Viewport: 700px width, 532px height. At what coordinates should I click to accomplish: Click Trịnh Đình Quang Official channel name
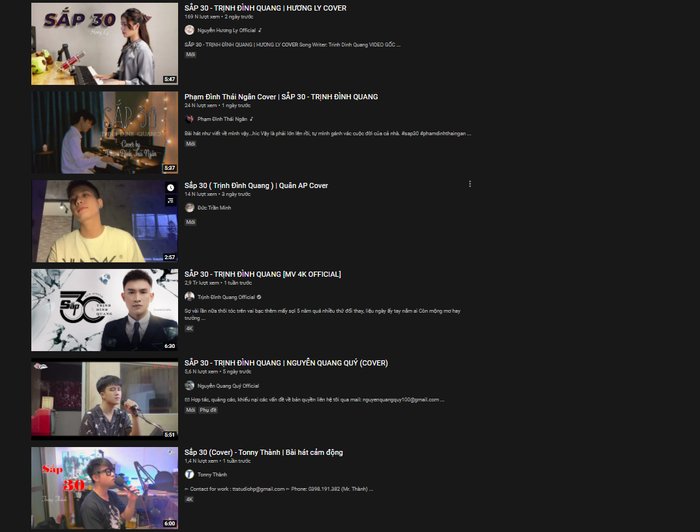226,297
